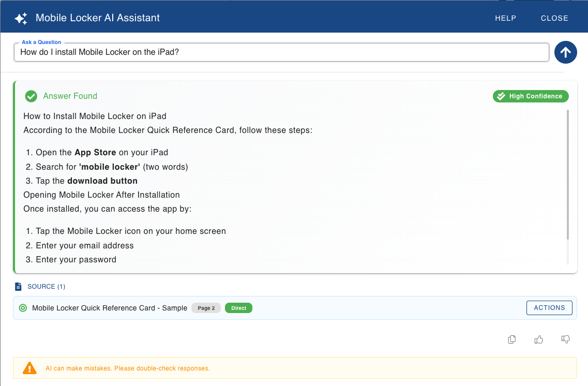Click the Page 2 chip
The height and width of the screenshot is (386, 588).
(x=206, y=308)
